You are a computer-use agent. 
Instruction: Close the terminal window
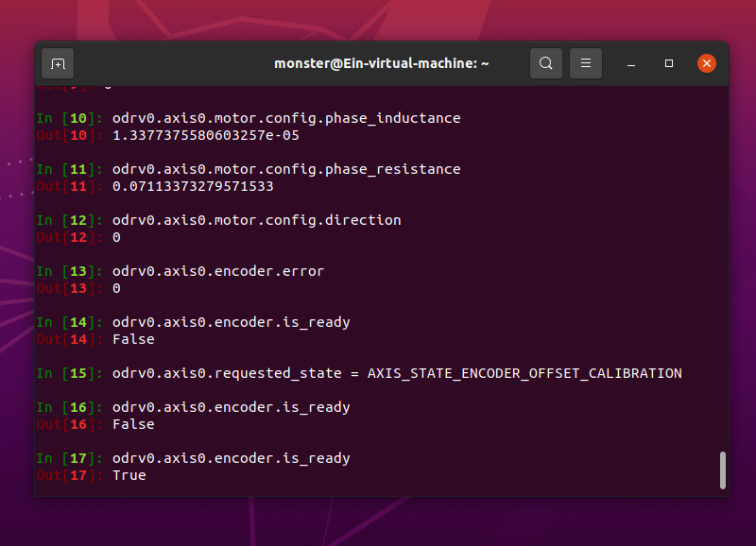707,63
